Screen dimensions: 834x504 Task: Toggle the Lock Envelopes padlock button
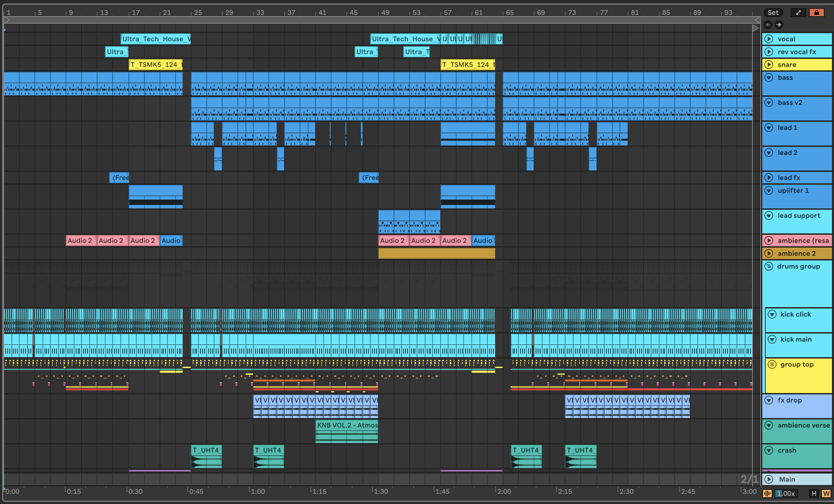pos(816,13)
